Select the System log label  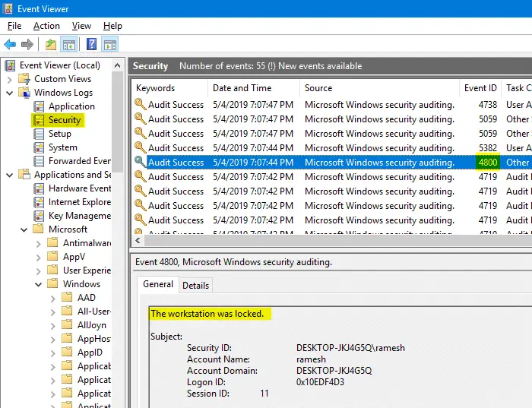point(63,147)
